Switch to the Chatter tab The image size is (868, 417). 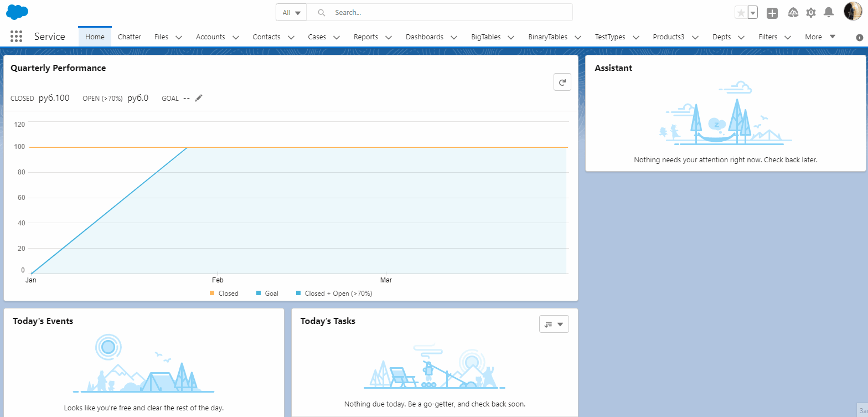130,37
